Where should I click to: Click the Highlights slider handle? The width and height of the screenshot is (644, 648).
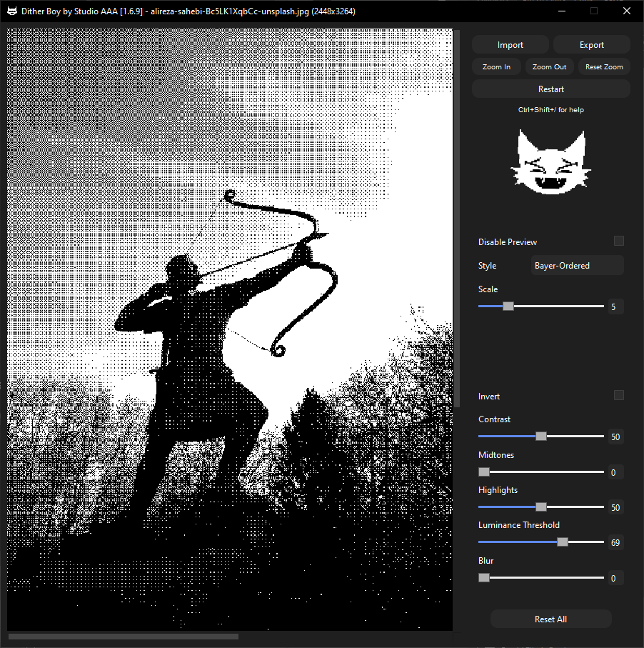tap(540, 507)
